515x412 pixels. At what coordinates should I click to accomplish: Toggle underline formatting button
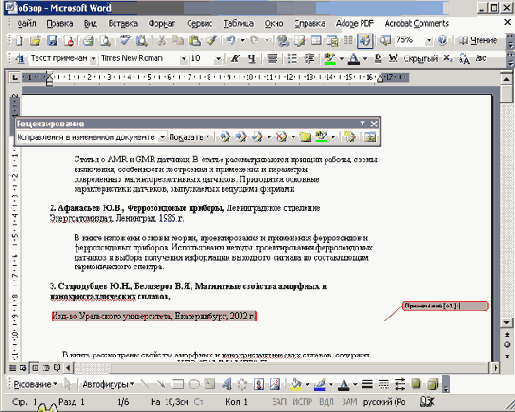(252, 59)
